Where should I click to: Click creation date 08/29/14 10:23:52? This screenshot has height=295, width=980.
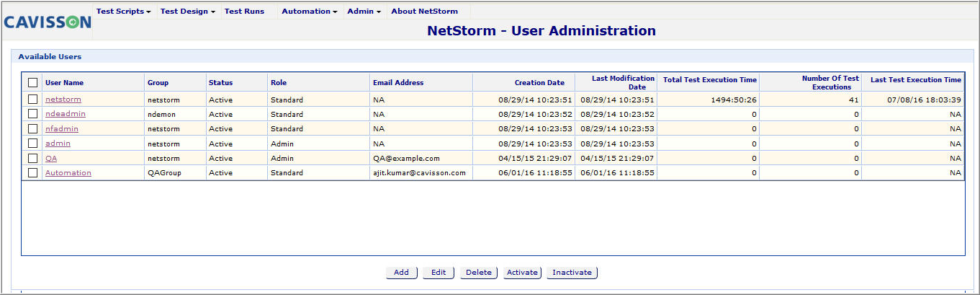(x=535, y=115)
